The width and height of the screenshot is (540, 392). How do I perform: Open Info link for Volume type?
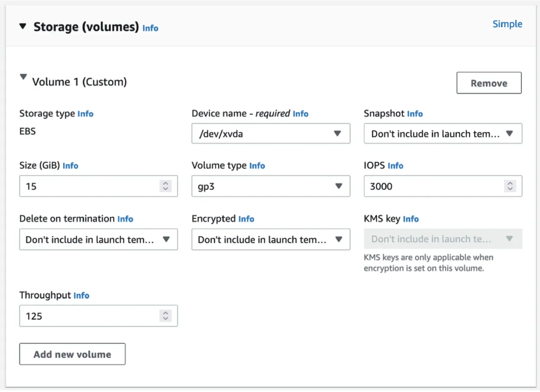click(x=257, y=166)
